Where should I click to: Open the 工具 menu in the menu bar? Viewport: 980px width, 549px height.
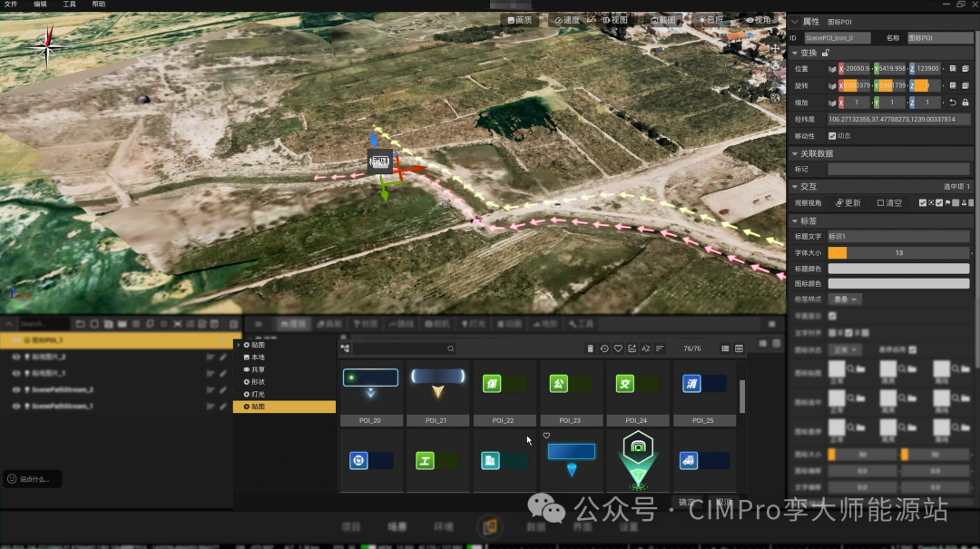click(69, 5)
